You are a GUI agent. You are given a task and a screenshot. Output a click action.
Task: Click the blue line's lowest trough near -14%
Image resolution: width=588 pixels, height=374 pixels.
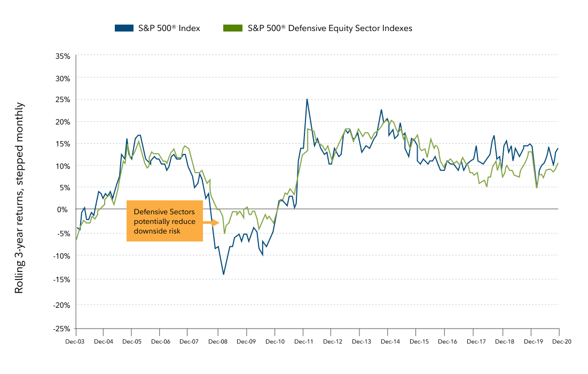pos(223,274)
